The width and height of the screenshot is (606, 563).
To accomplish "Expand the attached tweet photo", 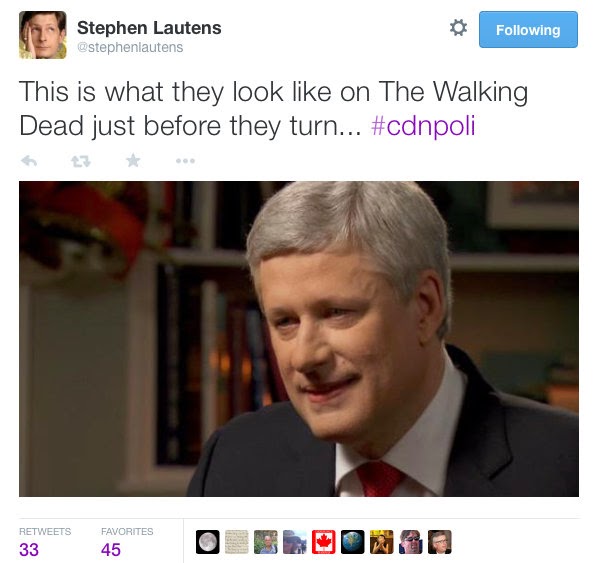I will click(x=299, y=339).
